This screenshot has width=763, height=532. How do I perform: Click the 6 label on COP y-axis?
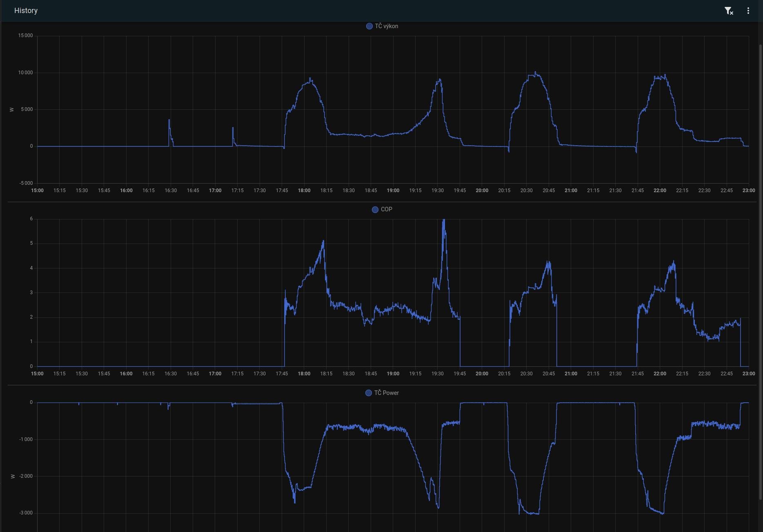(x=31, y=219)
